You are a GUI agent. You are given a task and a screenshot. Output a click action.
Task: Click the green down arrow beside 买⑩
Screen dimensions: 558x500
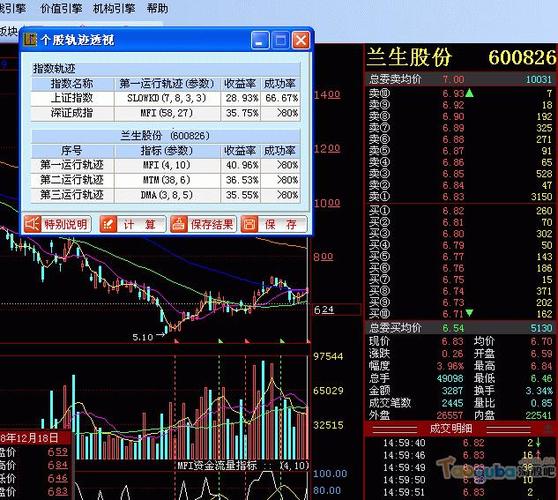point(469,313)
